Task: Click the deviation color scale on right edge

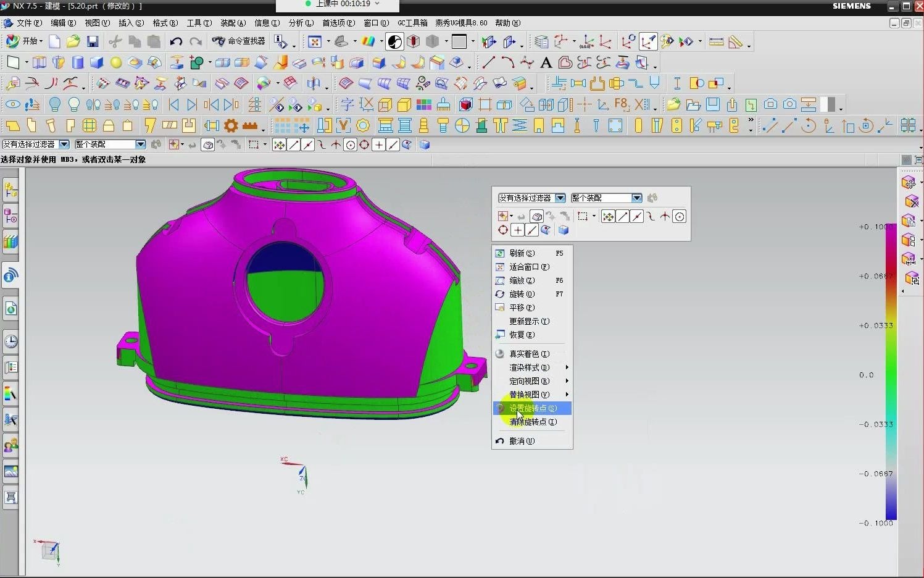Action: 891,371
